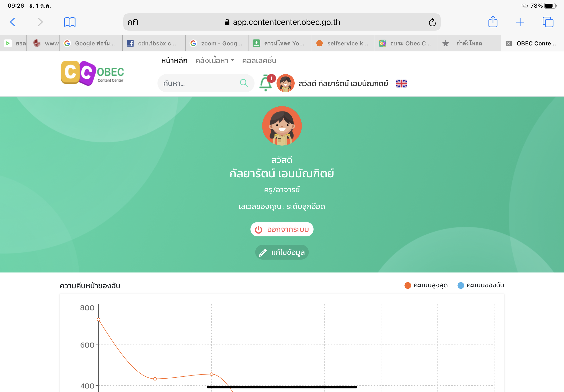Open user menu beside small header avatar
Image resolution: width=564 pixels, height=392 pixels.
(x=343, y=83)
